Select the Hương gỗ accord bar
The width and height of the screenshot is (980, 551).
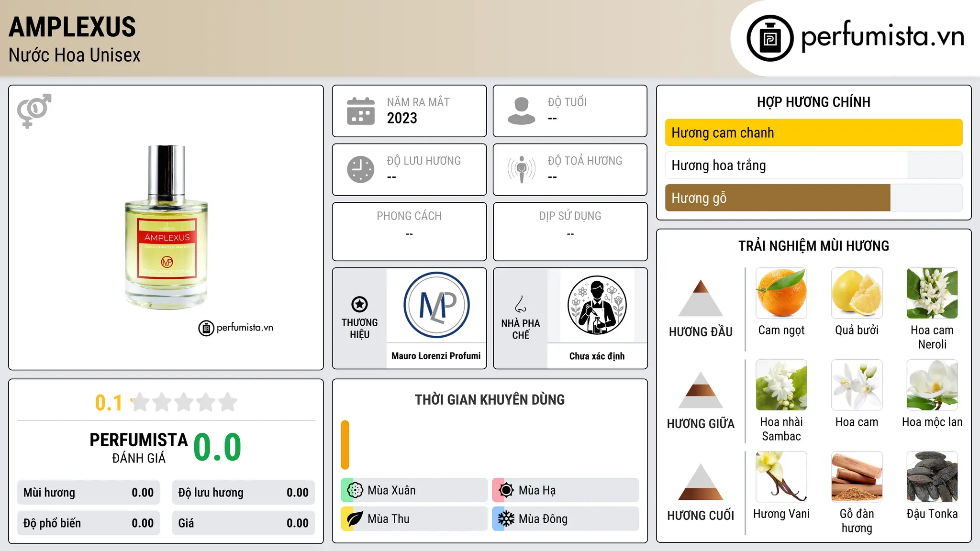click(x=814, y=198)
